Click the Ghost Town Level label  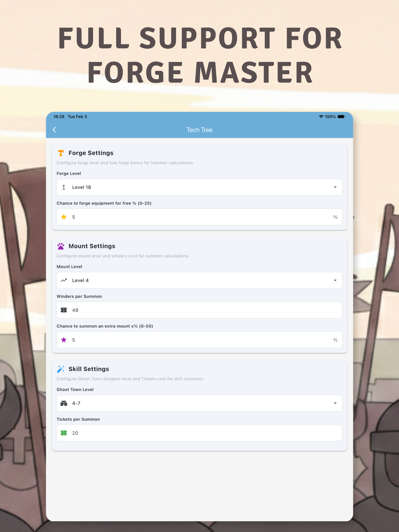[75, 389]
